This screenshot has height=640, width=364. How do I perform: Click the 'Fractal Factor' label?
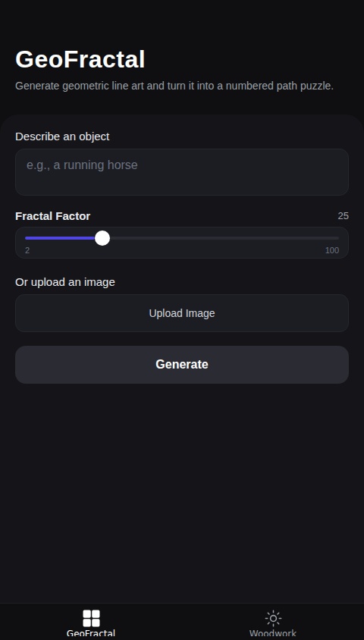52,216
